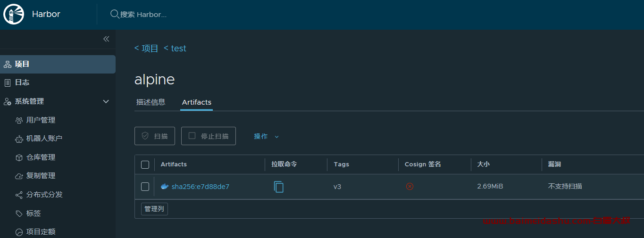Select the sha256:e7d88de7 row checkbox

click(145, 187)
